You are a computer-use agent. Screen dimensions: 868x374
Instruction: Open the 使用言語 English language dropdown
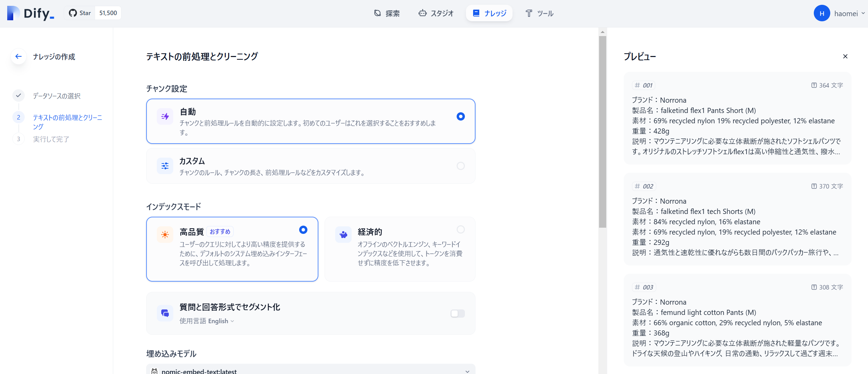click(221, 321)
